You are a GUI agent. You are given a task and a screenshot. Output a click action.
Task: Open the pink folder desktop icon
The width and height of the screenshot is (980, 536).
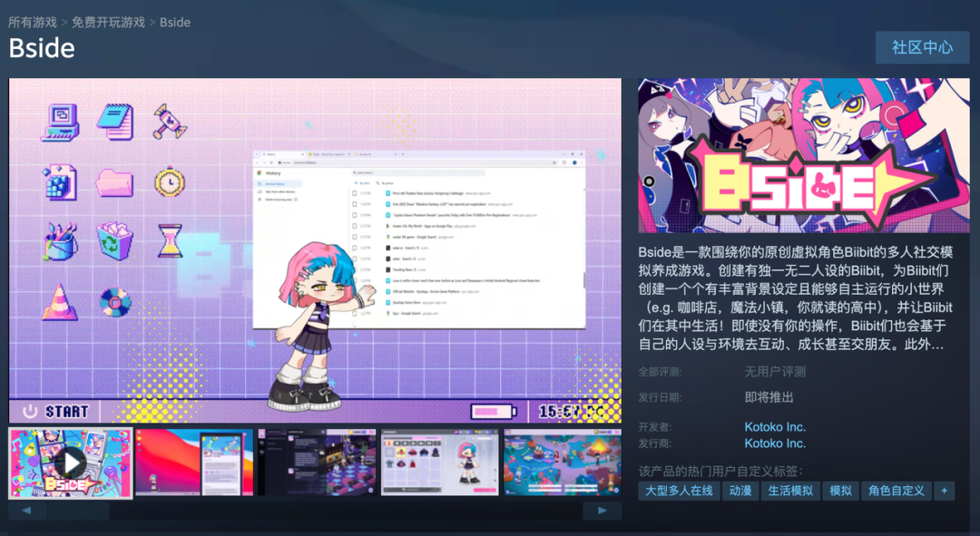pyautogui.click(x=115, y=184)
